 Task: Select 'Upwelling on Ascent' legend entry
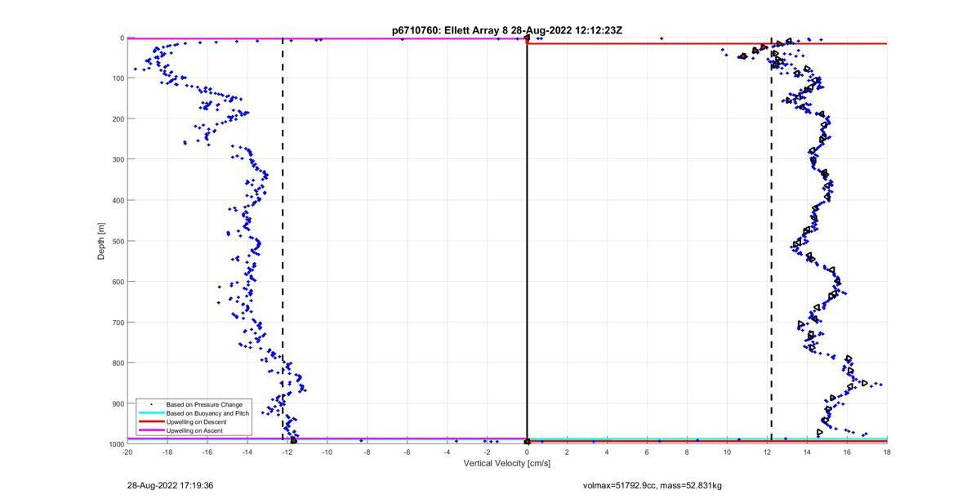click(194, 430)
